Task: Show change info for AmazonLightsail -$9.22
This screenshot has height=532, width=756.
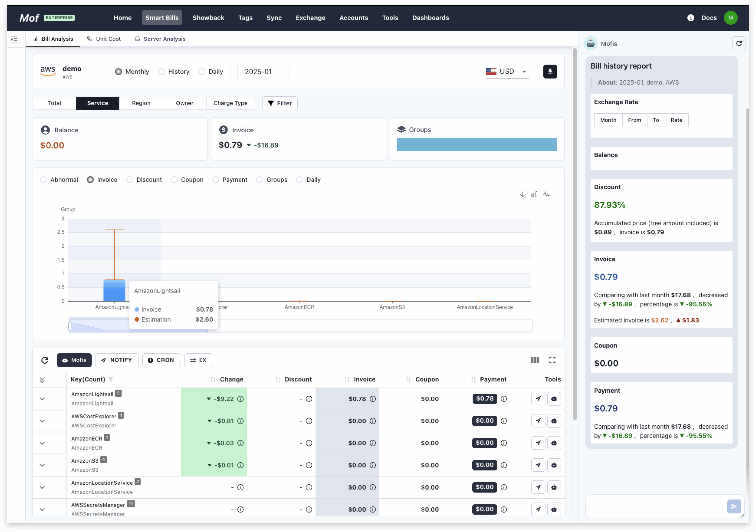Action: [240, 399]
